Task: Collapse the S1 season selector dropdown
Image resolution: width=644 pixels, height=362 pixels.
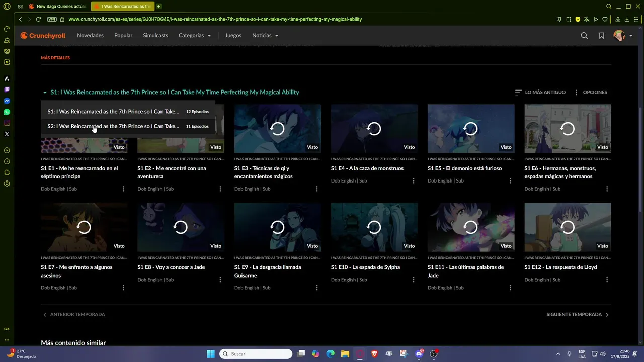Action: (171, 92)
